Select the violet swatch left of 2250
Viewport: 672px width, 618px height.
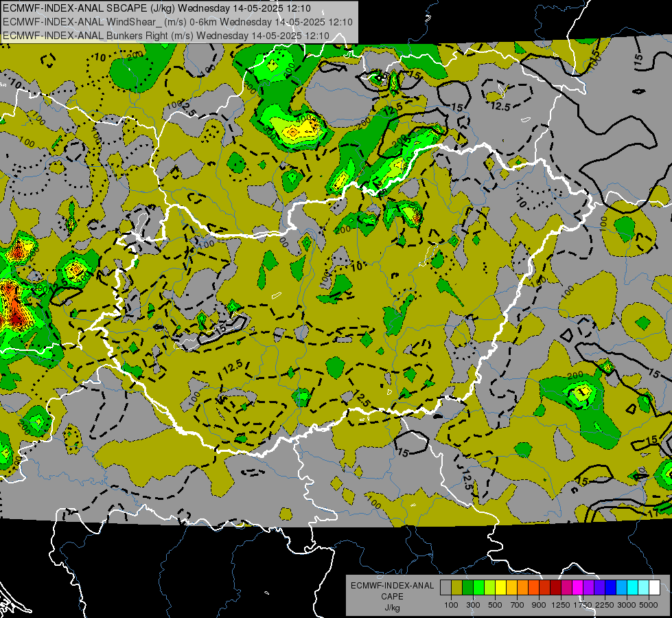click(599, 587)
